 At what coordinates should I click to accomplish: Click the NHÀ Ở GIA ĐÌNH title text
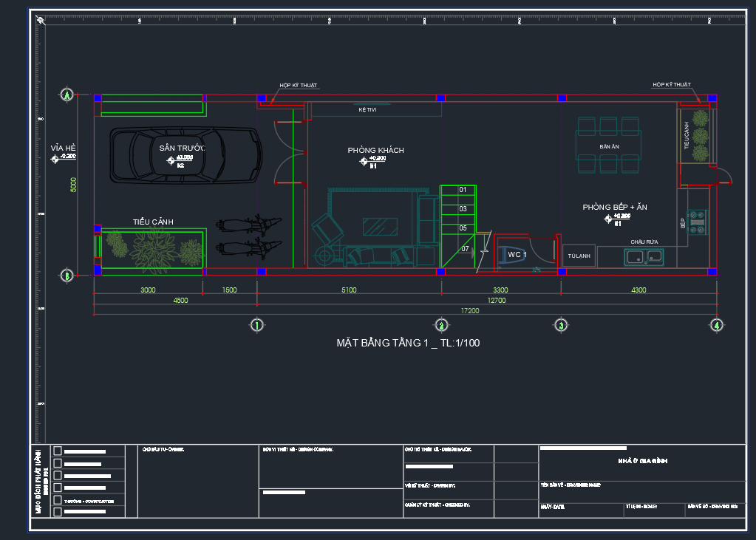click(x=642, y=461)
